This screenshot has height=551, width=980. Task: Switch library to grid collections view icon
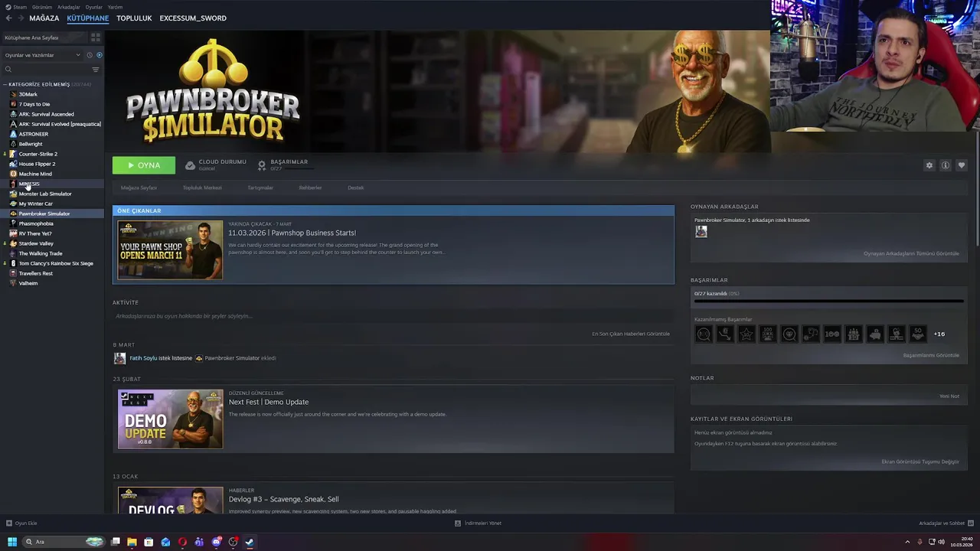[96, 37]
